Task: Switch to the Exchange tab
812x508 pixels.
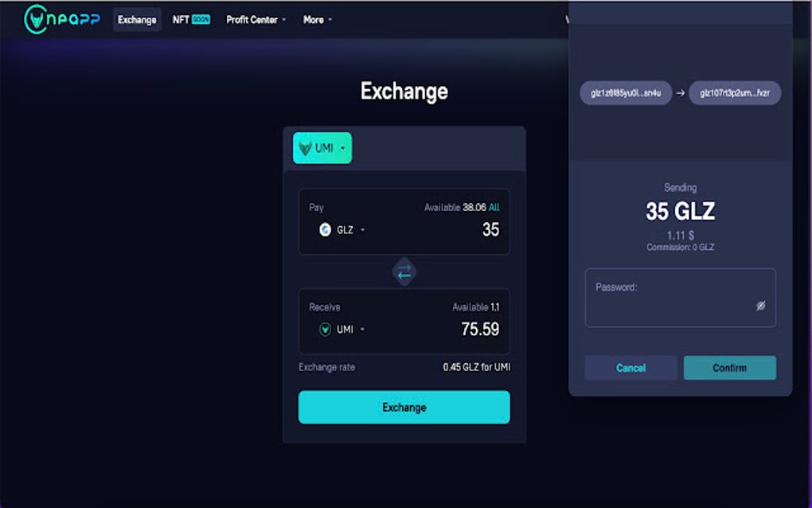Action: tap(136, 20)
